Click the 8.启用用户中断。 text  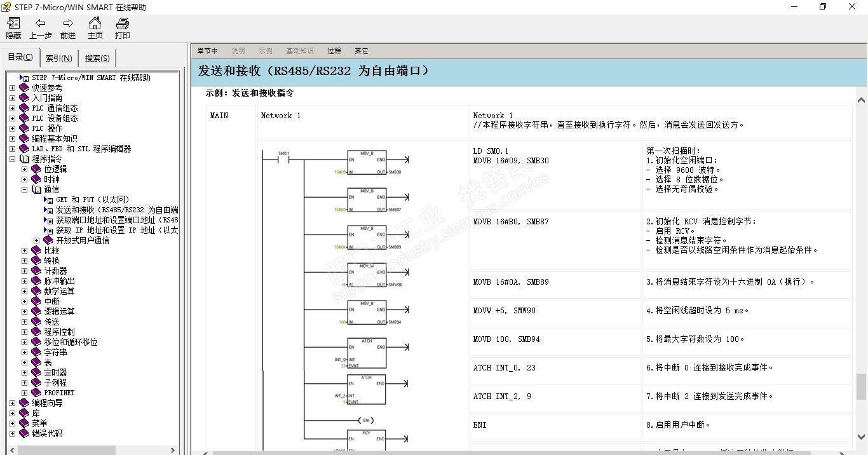678,424
